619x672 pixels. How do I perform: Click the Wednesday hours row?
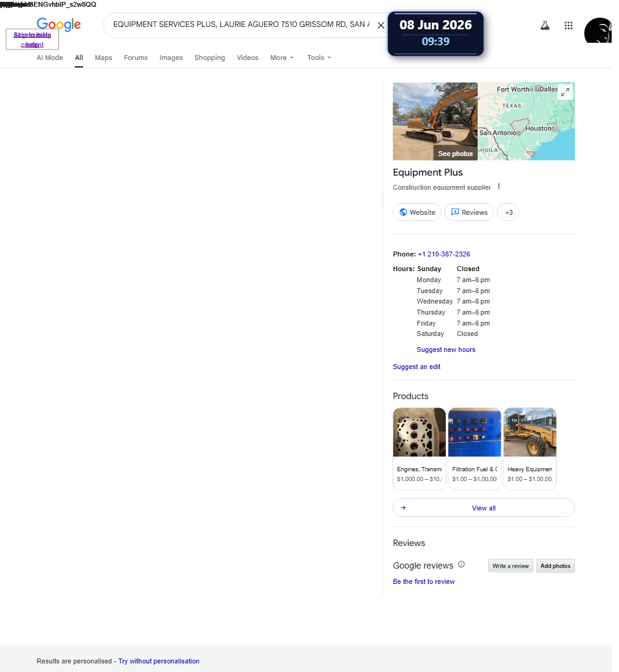tap(453, 301)
